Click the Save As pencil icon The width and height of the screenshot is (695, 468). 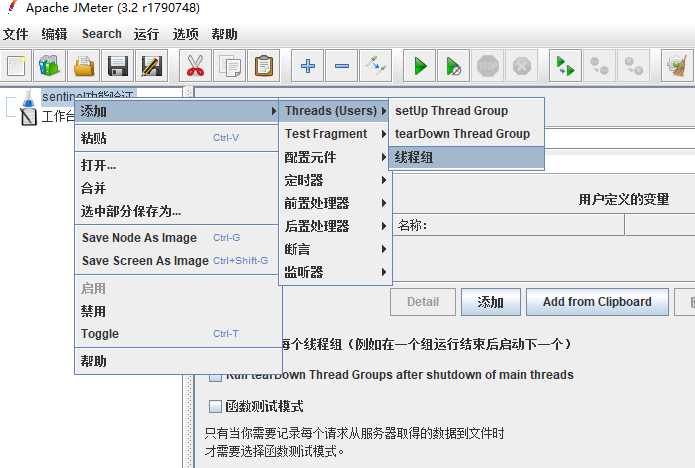pyautogui.click(x=152, y=66)
